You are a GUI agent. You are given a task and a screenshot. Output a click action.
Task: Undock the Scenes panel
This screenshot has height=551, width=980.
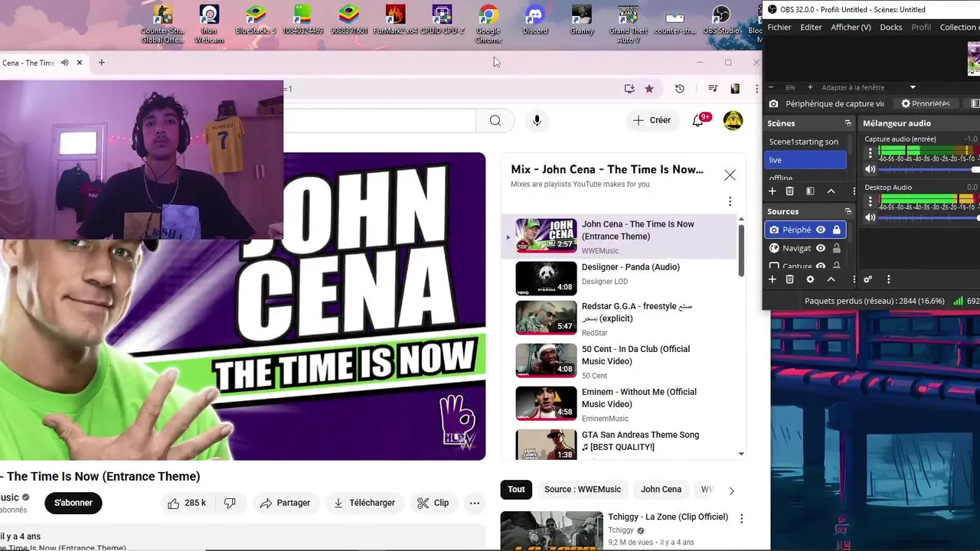click(x=848, y=123)
